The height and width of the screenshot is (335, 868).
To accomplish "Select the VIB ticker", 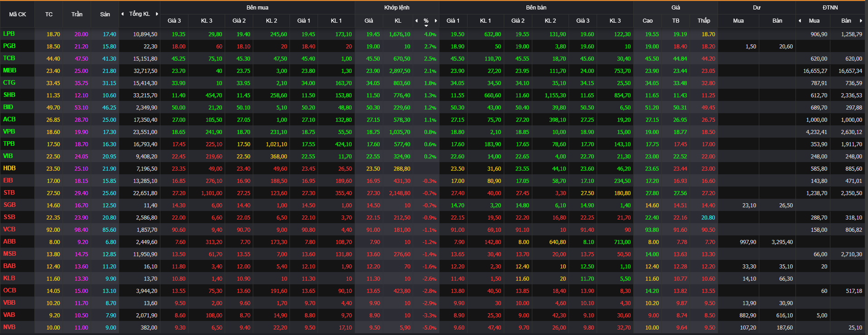I will coord(8,156).
